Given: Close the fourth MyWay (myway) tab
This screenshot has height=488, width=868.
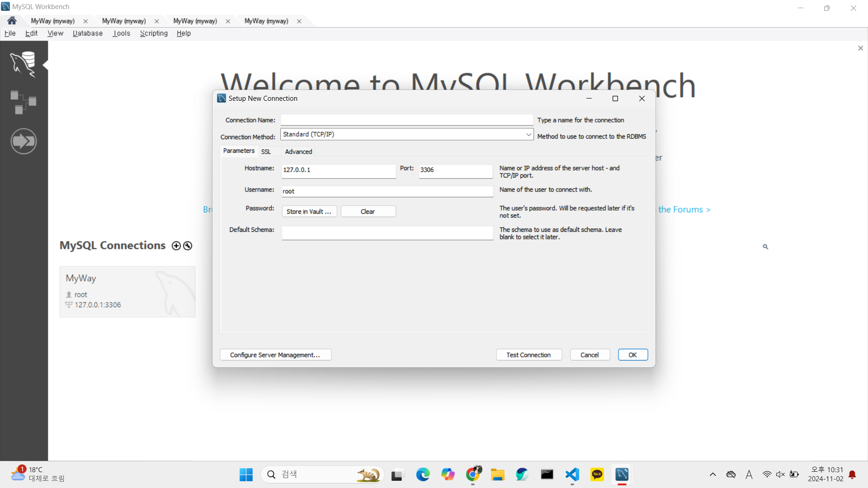Looking at the screenshot, I should coord(299,21).
